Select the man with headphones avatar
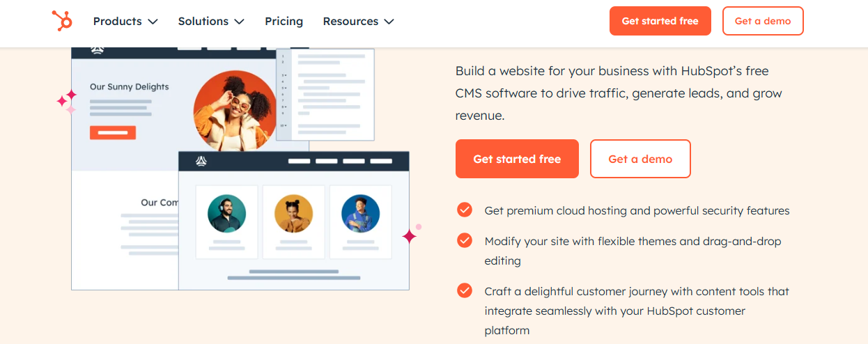868x344 pixels. pyautogui.click(x=226, y=213)
